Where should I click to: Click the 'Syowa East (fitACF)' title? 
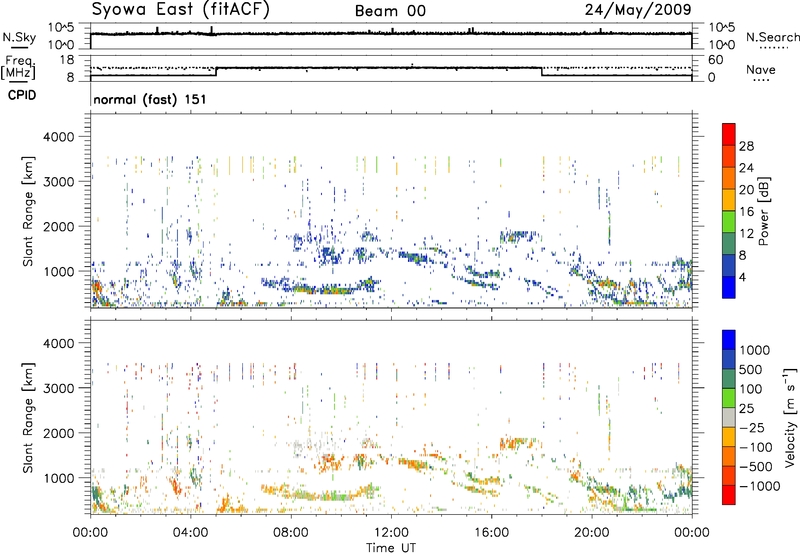pyautogui.click(x=180, y=10)
